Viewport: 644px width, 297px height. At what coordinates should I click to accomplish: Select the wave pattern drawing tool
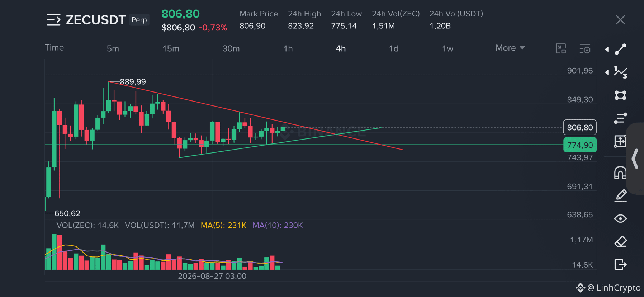tap(621, 72)
